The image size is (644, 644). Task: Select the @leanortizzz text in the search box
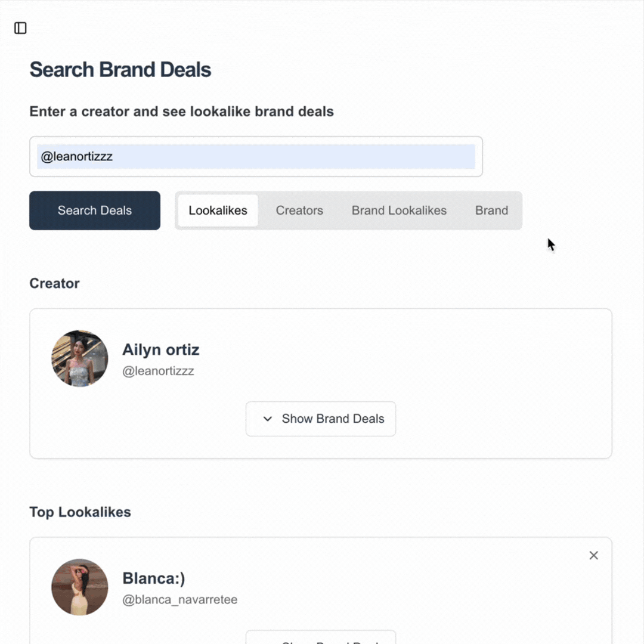coord(77,156)
